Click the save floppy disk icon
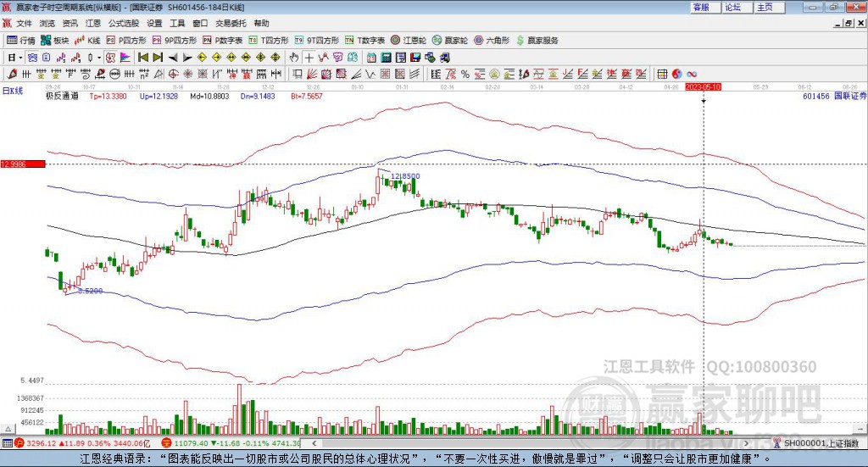This screenshot has width=868, height=467. 415,57
